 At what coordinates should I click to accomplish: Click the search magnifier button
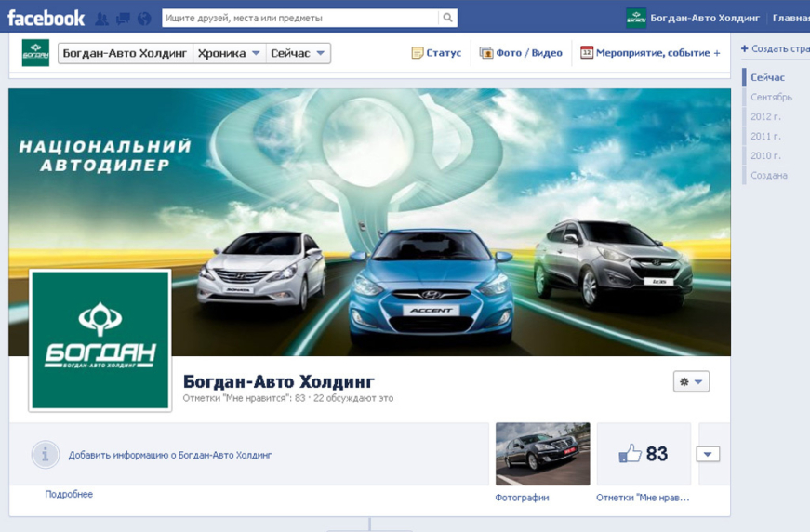[x=448, y=18]
